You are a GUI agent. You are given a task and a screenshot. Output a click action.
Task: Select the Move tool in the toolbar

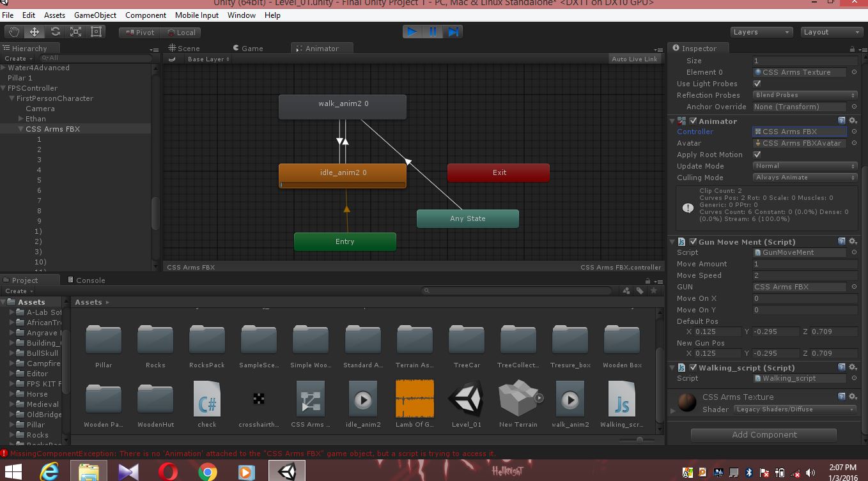tap(35, 32)
